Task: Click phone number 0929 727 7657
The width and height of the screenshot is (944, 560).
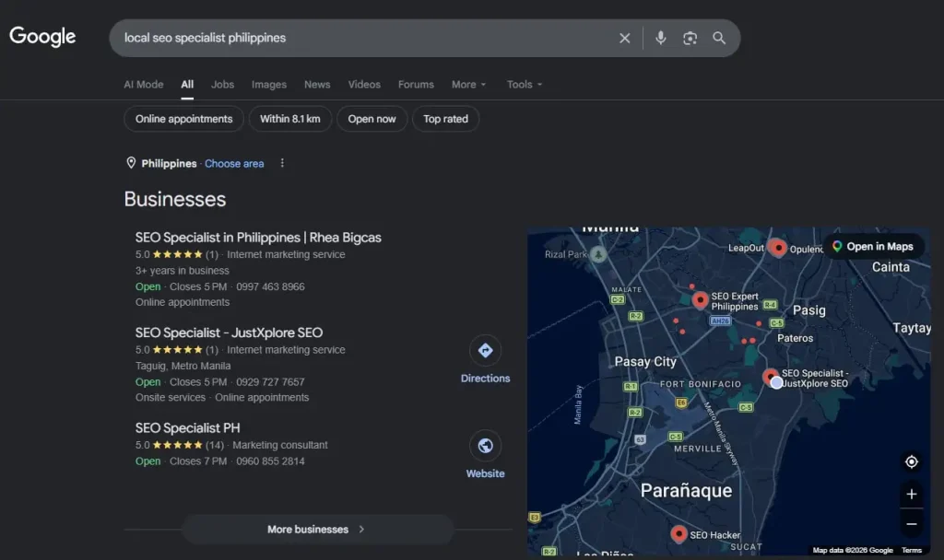Action: tap(270, 382)
